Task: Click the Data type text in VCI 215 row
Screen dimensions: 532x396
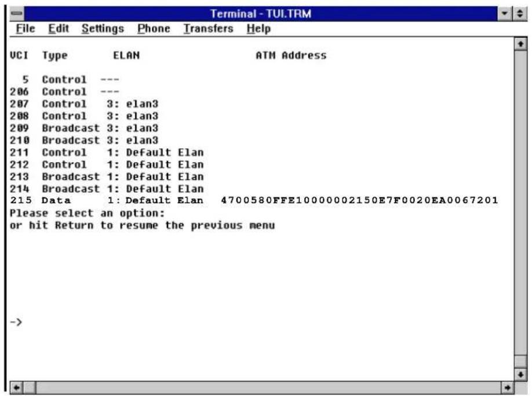Action: (56, 200)
